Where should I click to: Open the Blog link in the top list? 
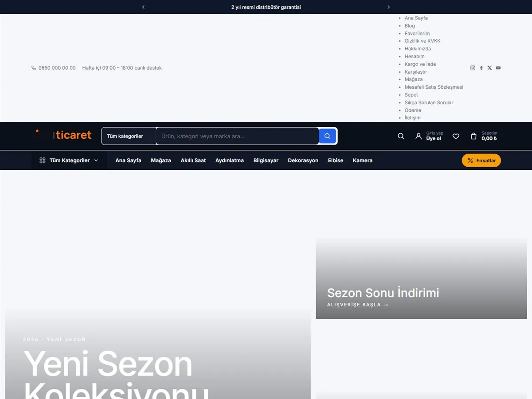(x=410, y=26)
